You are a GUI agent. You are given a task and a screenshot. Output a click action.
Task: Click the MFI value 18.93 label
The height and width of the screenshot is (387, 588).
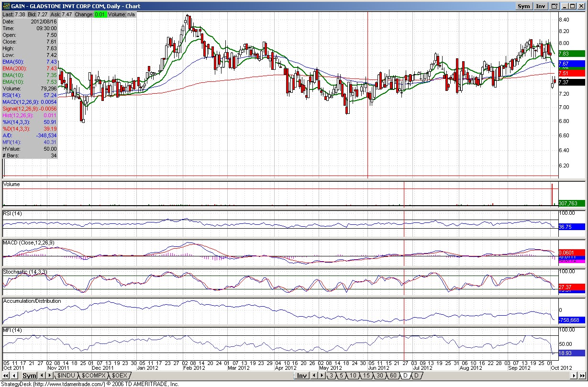[x=571, y=353]
